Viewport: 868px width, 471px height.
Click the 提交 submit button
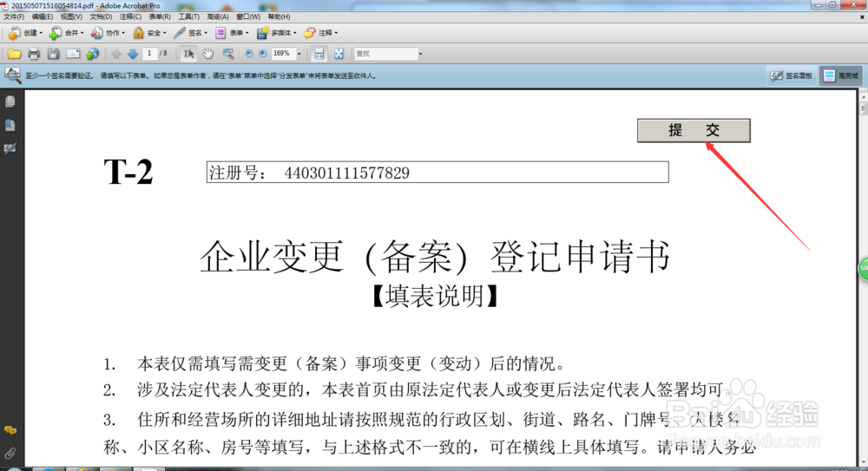pos(694,131)
